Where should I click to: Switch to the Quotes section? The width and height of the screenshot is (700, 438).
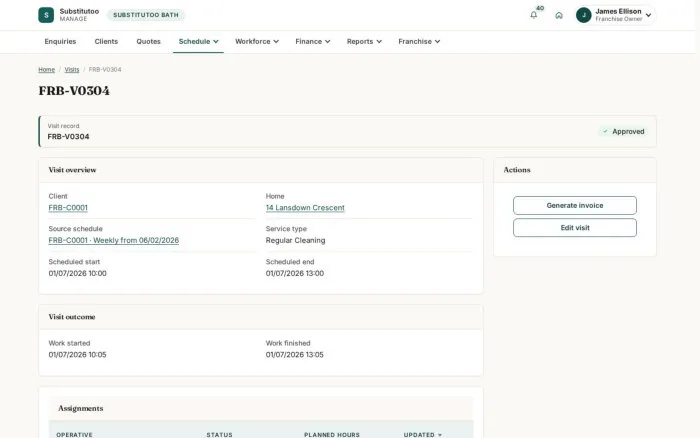point(148,42)
